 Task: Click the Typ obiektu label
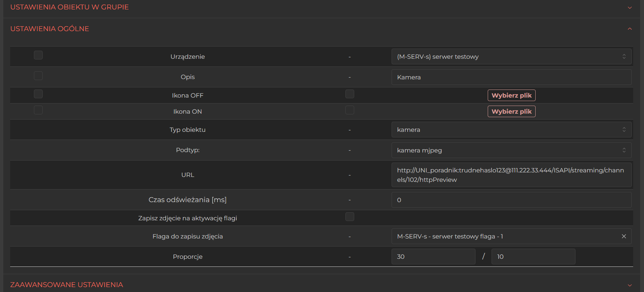click(188, 130)
